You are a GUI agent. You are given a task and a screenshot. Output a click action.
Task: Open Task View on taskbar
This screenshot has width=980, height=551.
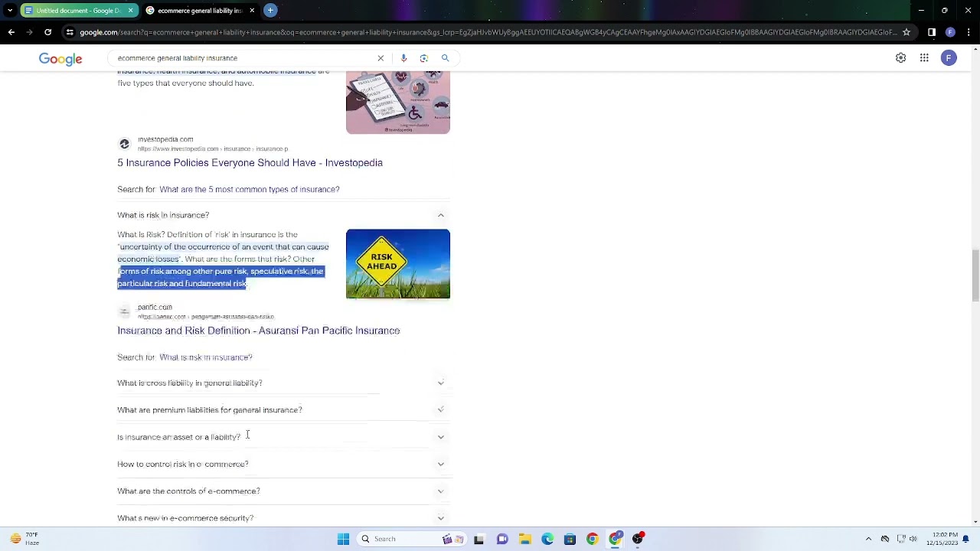pos(479,539)
